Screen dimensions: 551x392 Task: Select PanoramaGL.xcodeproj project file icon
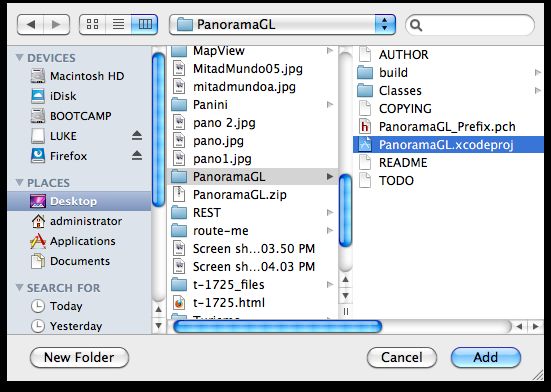tap(365, 145)
